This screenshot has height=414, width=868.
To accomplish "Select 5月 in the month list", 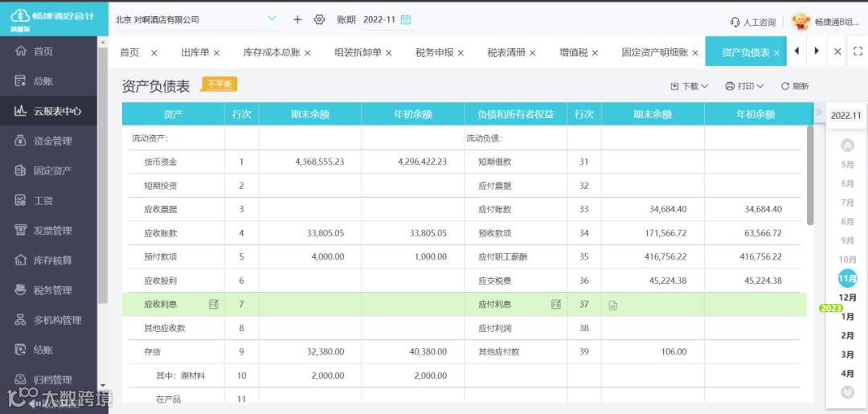I will 848,164.
